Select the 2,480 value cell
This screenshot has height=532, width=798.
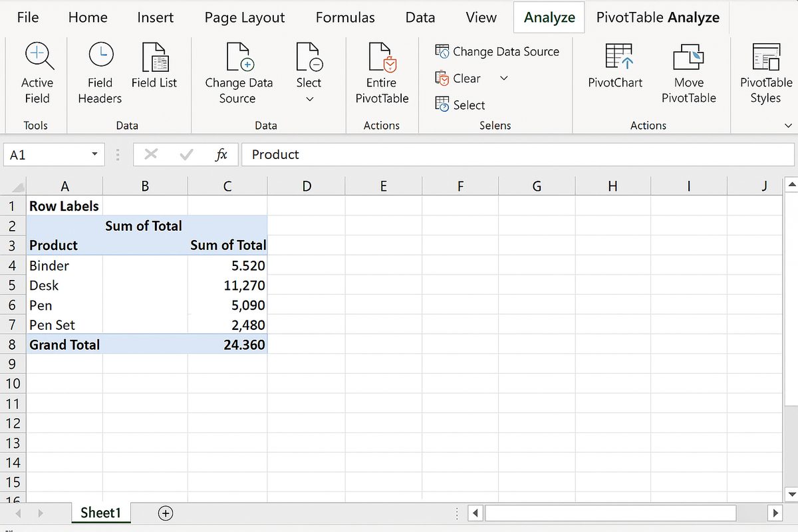[227, 325]
